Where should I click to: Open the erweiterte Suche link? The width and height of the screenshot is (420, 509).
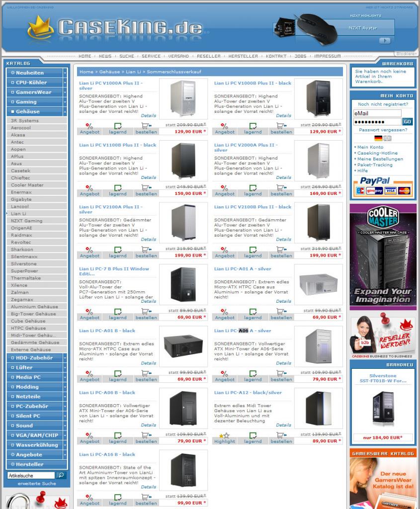coord(37,484)
